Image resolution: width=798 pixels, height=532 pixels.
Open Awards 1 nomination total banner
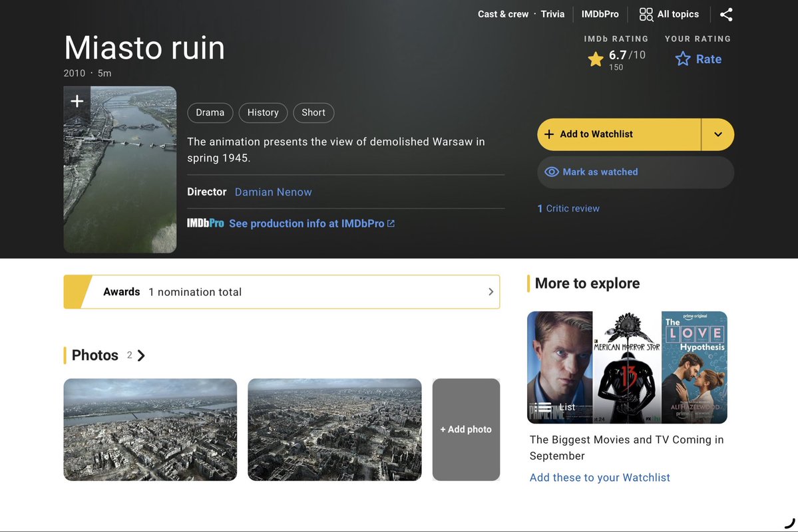[282, 291]
